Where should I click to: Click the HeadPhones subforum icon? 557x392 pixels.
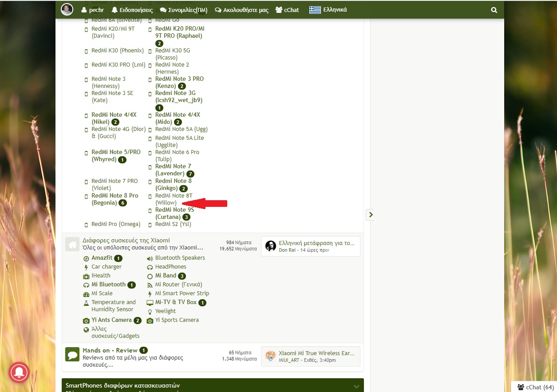[x=150, y=267]
